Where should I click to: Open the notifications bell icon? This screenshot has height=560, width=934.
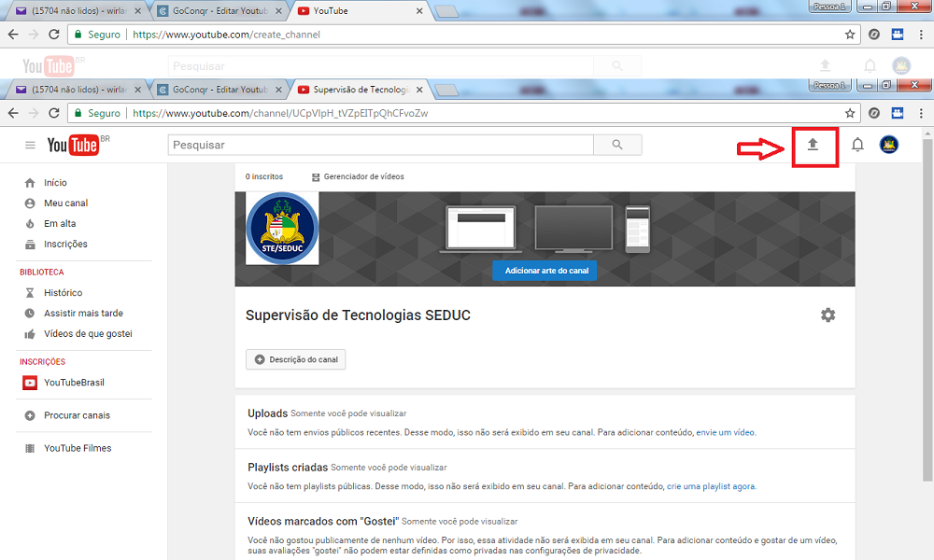pyautogui.click(x=857, y=145)
